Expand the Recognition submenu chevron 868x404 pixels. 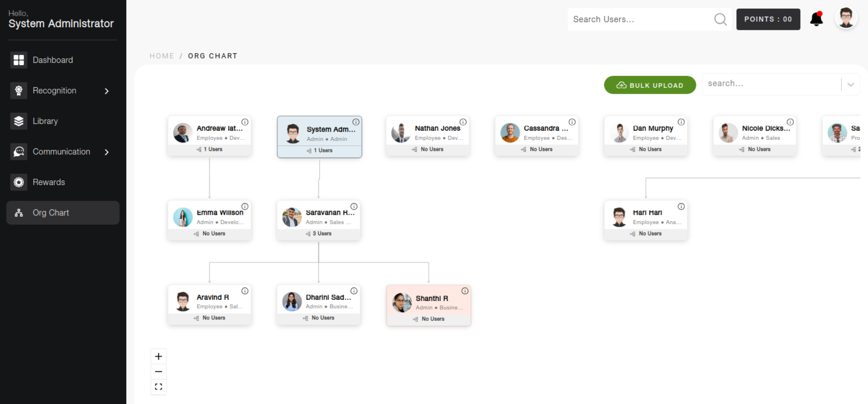click(107, 91)
